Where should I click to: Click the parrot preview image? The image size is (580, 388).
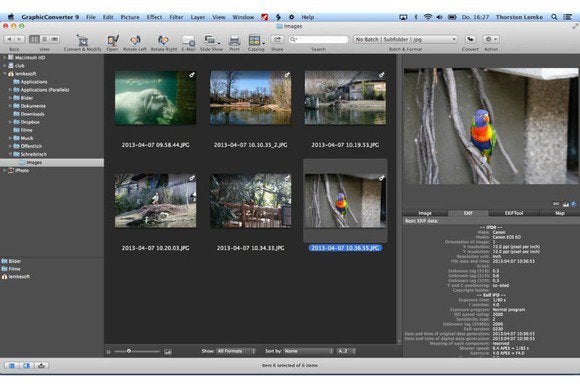490,126
